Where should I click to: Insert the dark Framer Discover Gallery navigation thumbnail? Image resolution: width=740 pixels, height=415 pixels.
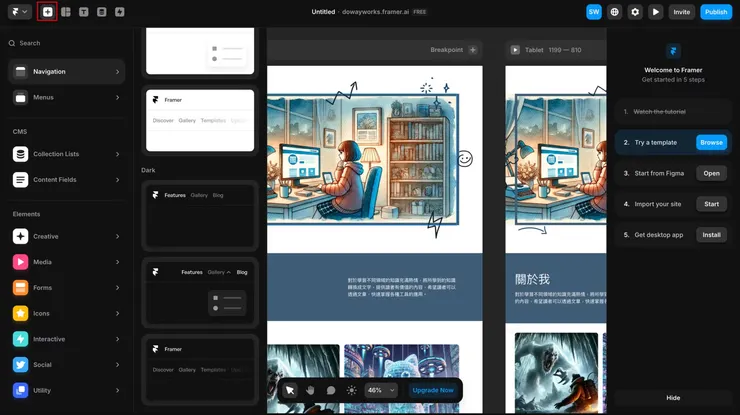[200, 370]
